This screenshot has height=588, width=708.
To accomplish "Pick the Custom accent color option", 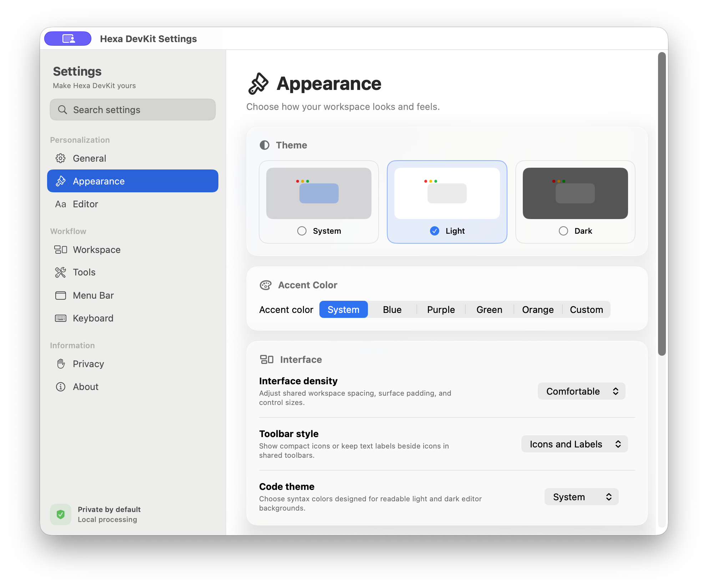I will [586, 310].
